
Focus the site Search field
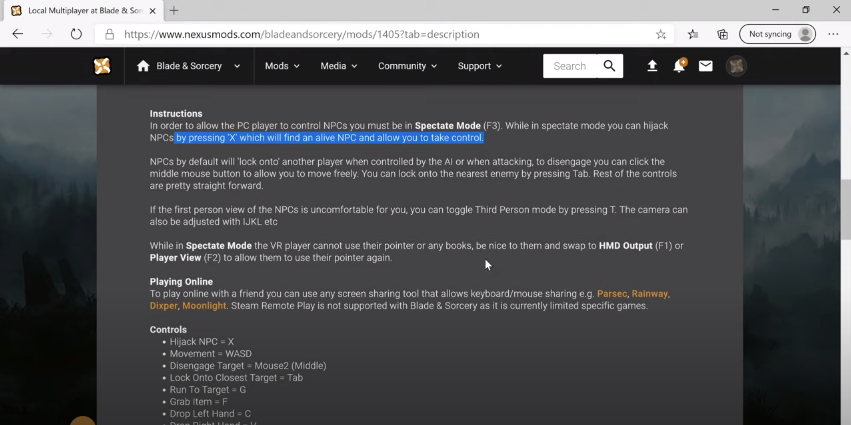[x=570, y=66]
